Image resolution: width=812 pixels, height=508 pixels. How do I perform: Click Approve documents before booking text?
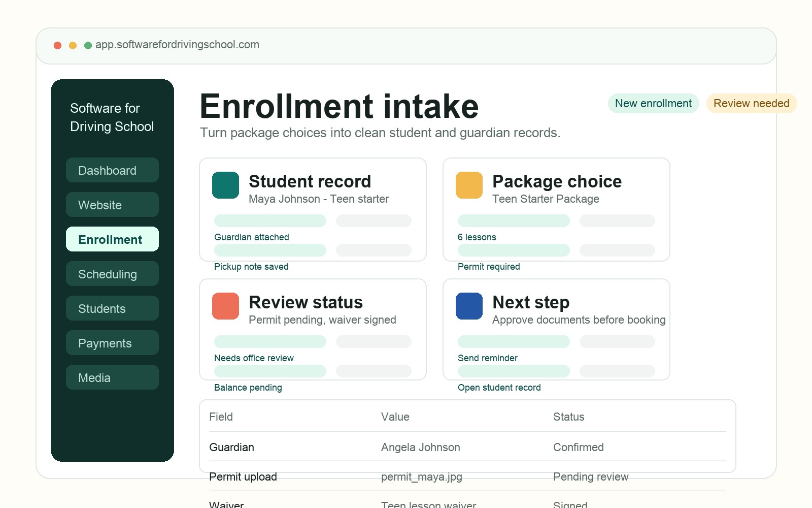579,320
